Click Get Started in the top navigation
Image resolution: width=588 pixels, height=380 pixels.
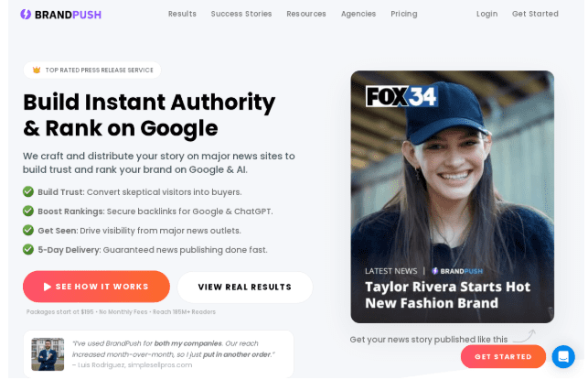click(x=535, y=14)
